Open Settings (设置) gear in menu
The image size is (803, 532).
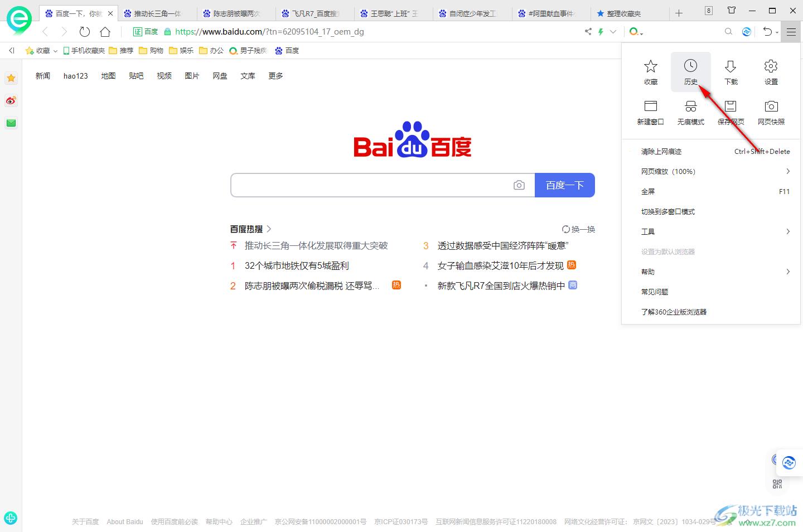(771, 72)
